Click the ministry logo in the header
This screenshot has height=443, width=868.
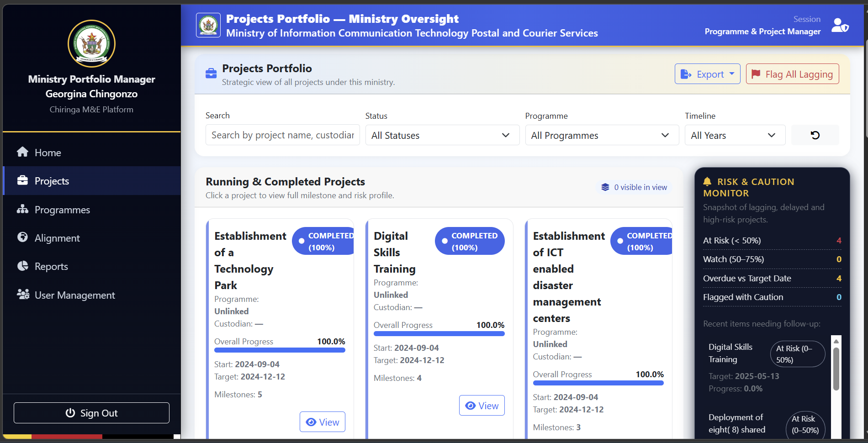point(208,25)
